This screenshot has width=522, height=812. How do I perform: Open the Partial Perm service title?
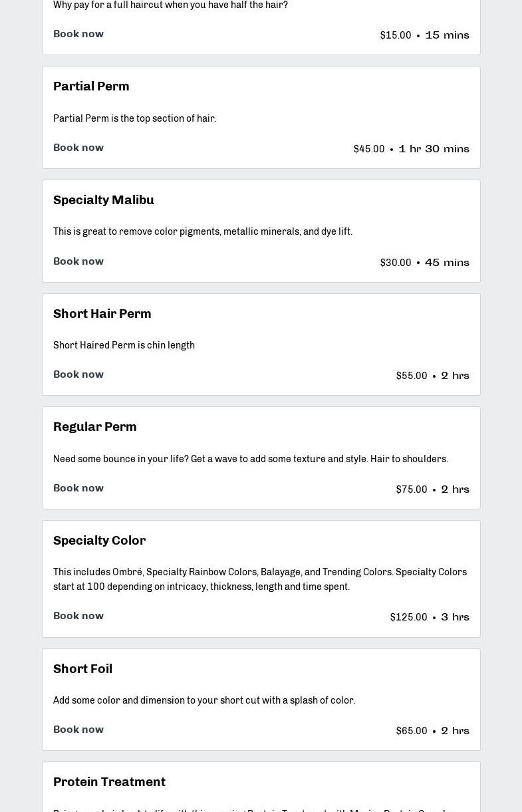coord(91,86)
